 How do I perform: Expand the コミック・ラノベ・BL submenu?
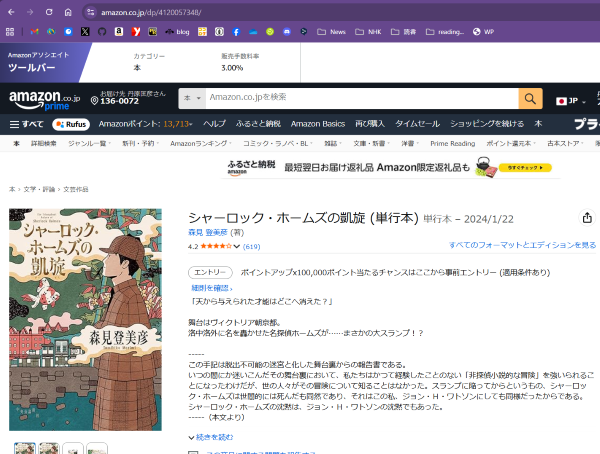click(x=278, y=144)
